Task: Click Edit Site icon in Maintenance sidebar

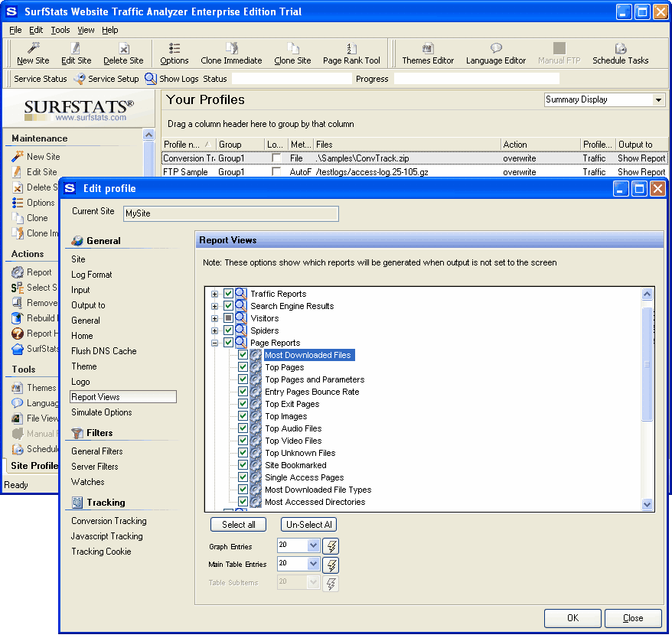Action: [x=18, y=172]
